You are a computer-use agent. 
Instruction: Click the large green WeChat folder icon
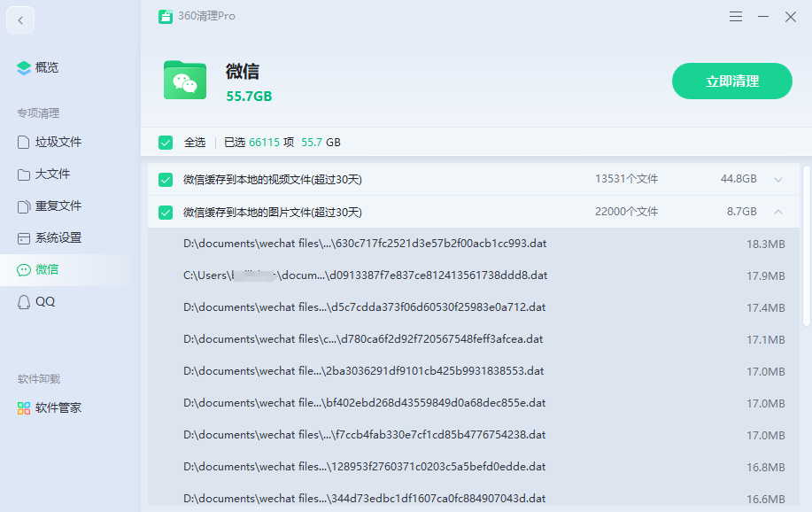pos(185,81)
